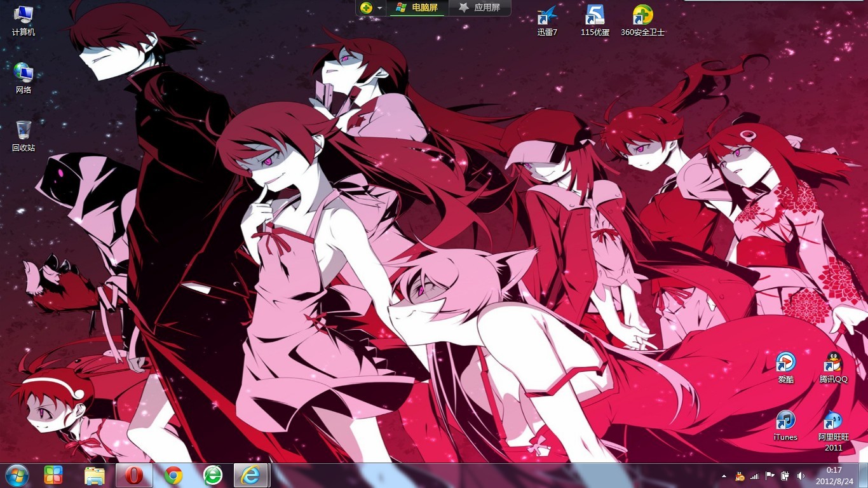Viewport: 868px width, 488px height.
Task: Click the 360 green plus icon in top bar
Action: (366, 8)
